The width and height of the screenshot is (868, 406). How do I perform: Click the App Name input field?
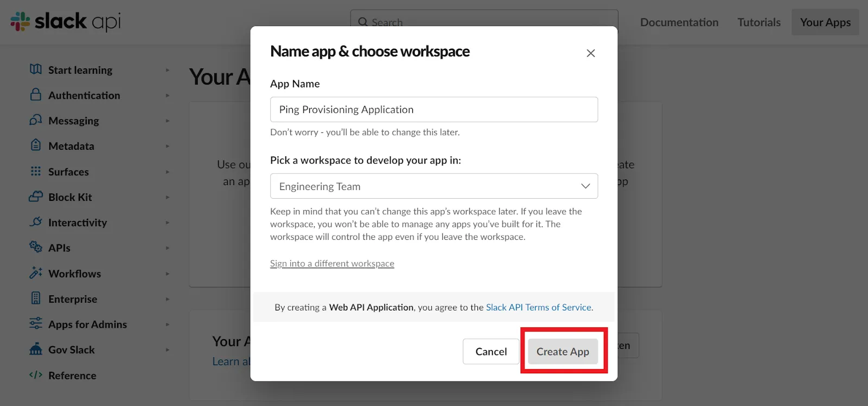[434, 110]
